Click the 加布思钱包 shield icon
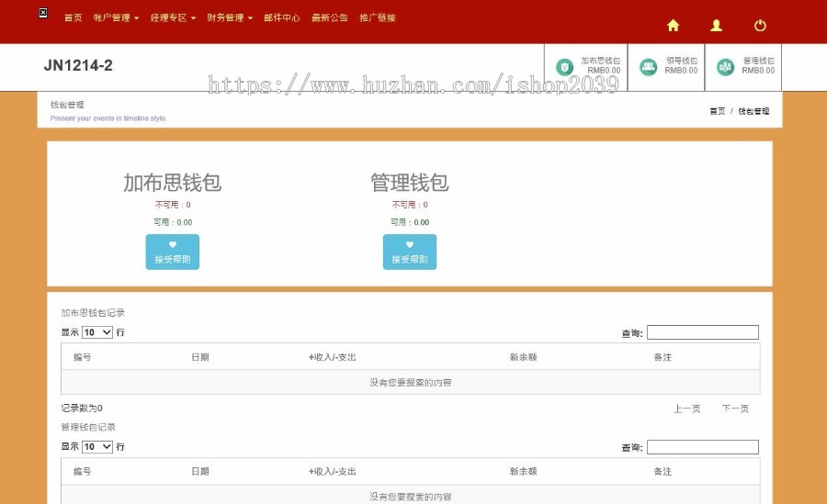The height and width of the screenshot is (504, 827). click(x=564, y=67)
